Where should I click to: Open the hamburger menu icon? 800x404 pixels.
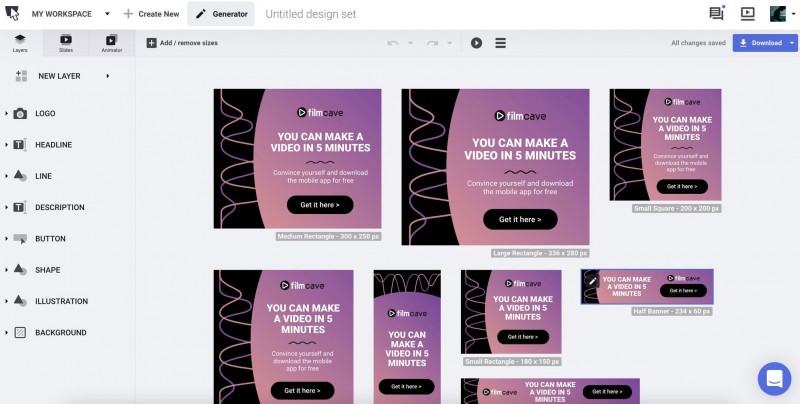[501, 43]
